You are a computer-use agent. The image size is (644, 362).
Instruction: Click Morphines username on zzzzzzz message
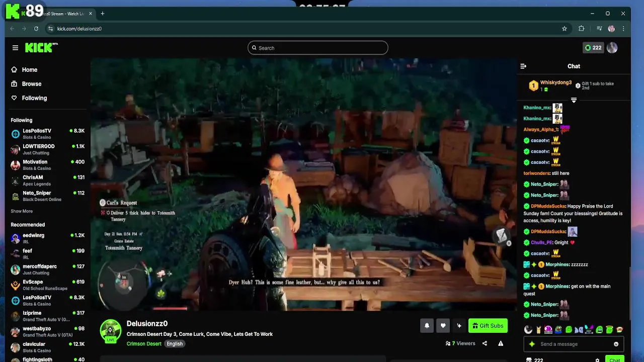(x=557, y=264)
